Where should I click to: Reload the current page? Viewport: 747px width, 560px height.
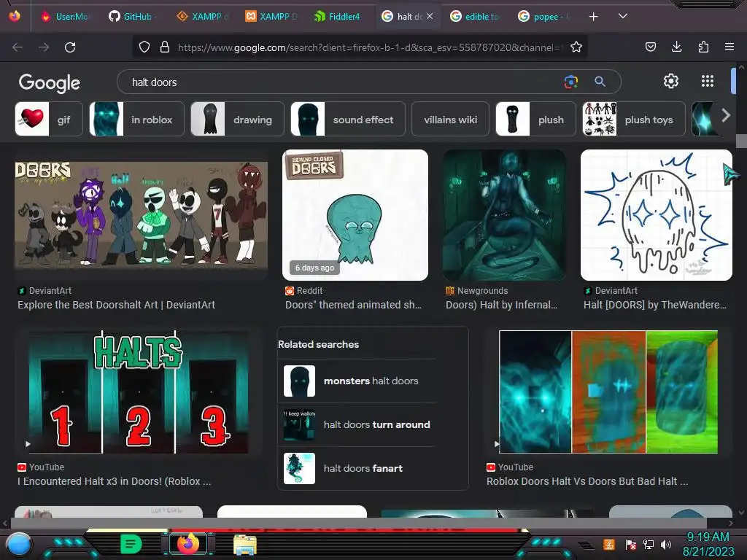(70, 47)
